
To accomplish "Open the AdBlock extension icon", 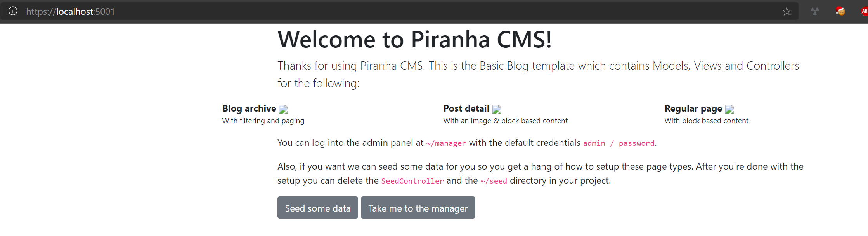I will point(865,11).
